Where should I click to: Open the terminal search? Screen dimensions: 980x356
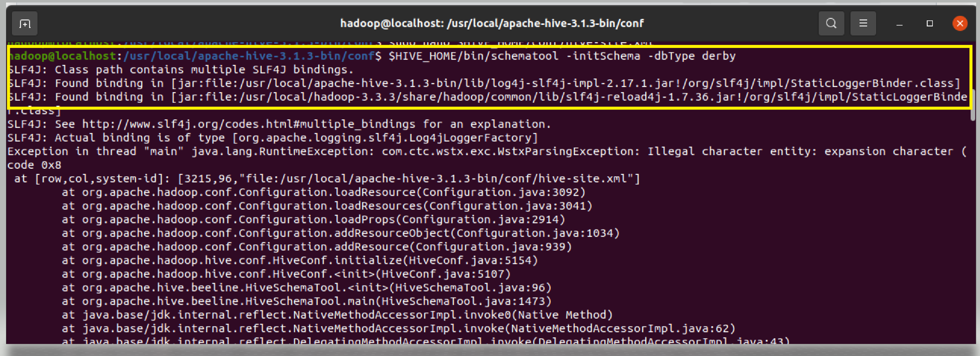point(831,23)
